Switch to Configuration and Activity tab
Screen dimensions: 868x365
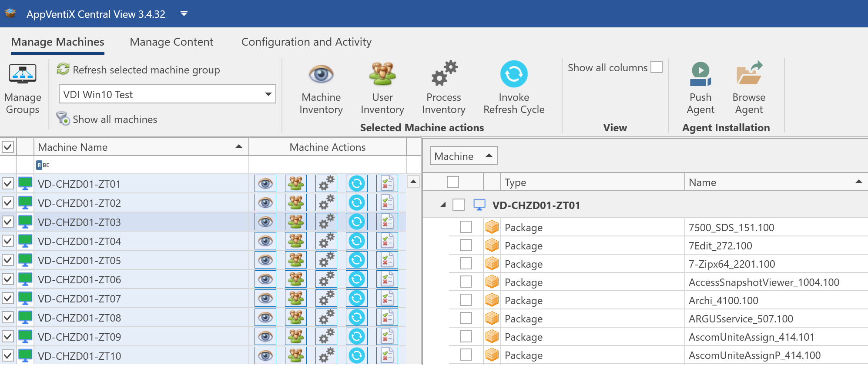tap(306, 42)
